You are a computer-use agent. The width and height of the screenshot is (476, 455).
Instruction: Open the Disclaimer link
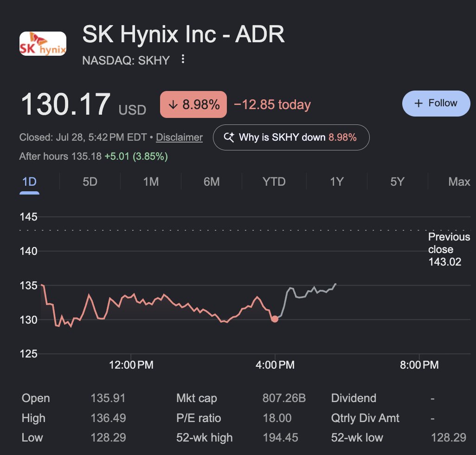(179, 137)
